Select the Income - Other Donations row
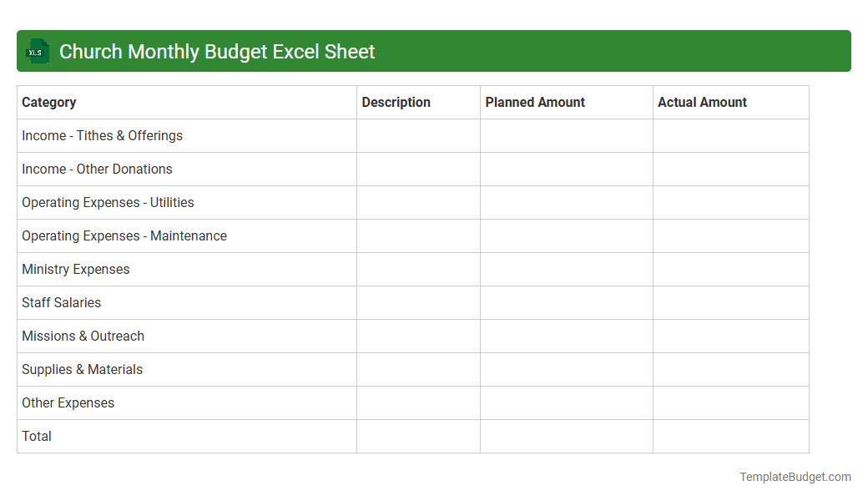 97,169
